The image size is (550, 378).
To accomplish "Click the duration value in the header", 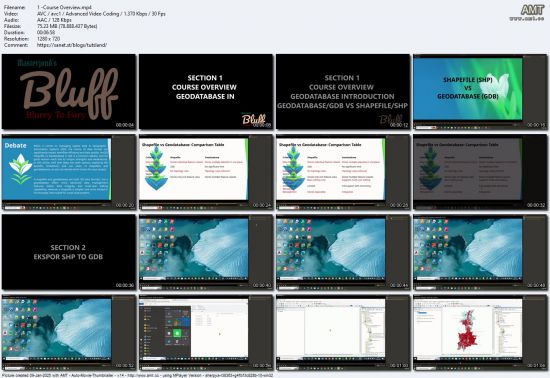I will 46,33.
